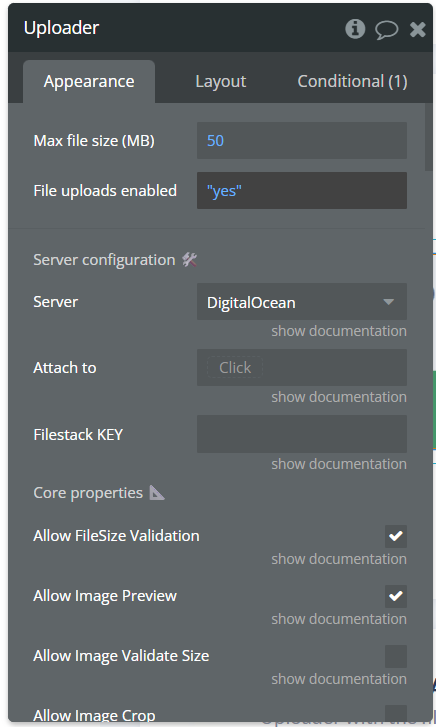Switch to the Layout tab
Viewport: 436px width, 727px height.
coord(220,81)
